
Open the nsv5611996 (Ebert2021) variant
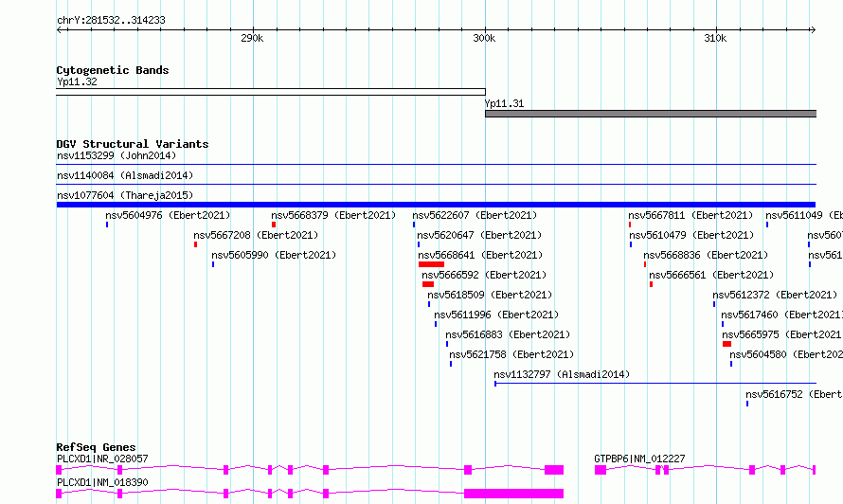(496, 315)
